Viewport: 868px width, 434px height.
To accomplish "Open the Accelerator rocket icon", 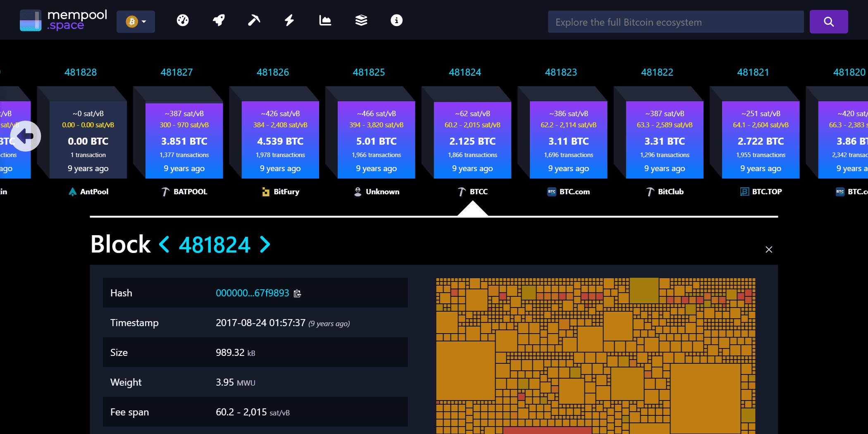I will [219, 20].
